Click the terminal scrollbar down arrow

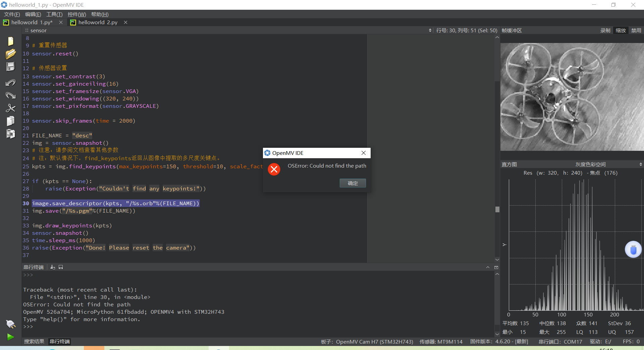(x=497, y=334)
